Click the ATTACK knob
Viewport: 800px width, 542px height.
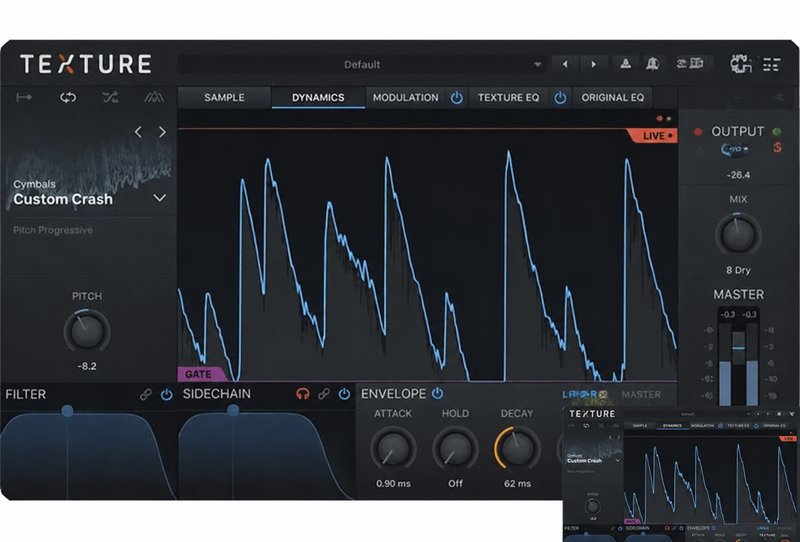(x=393, y=449)
